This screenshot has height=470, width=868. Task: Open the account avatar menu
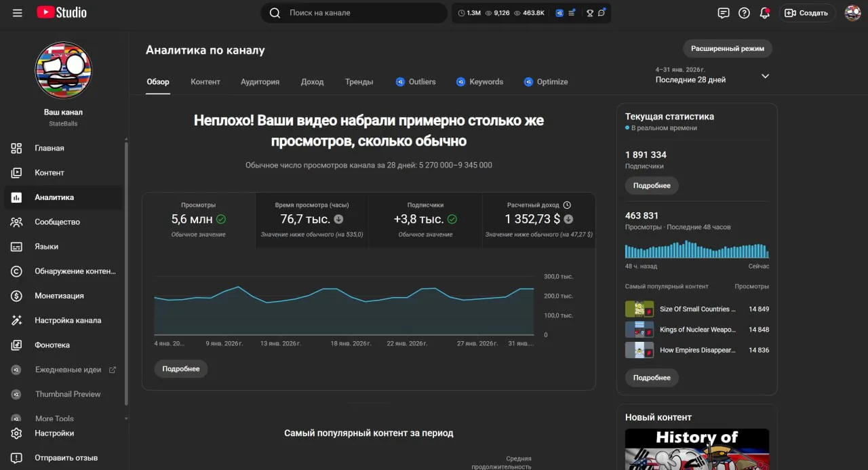pyautogui.click(x=852, y=13)
